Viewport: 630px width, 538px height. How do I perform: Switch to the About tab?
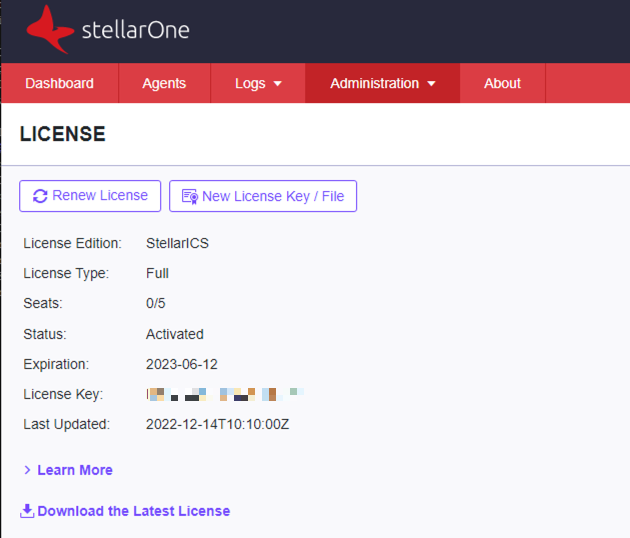point(502,83)
